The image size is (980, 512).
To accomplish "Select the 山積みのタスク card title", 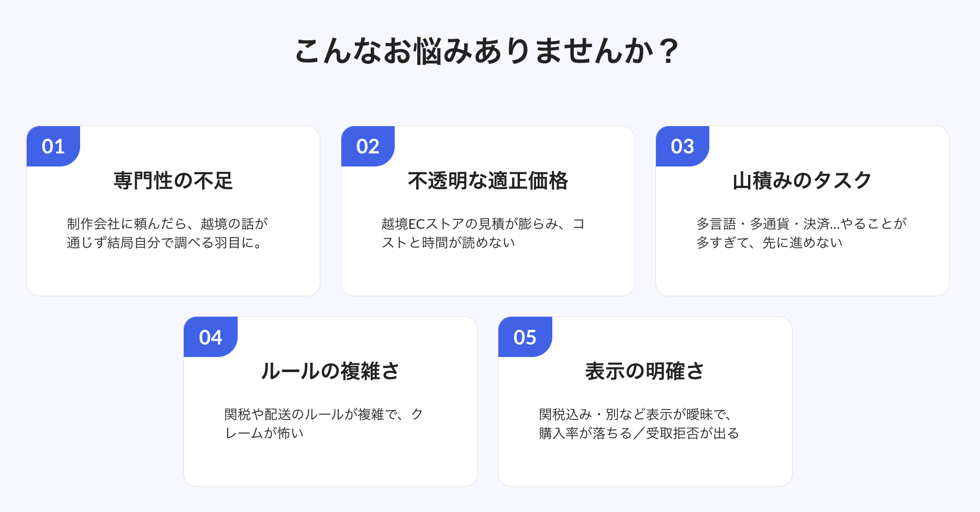I will [802, 181].
